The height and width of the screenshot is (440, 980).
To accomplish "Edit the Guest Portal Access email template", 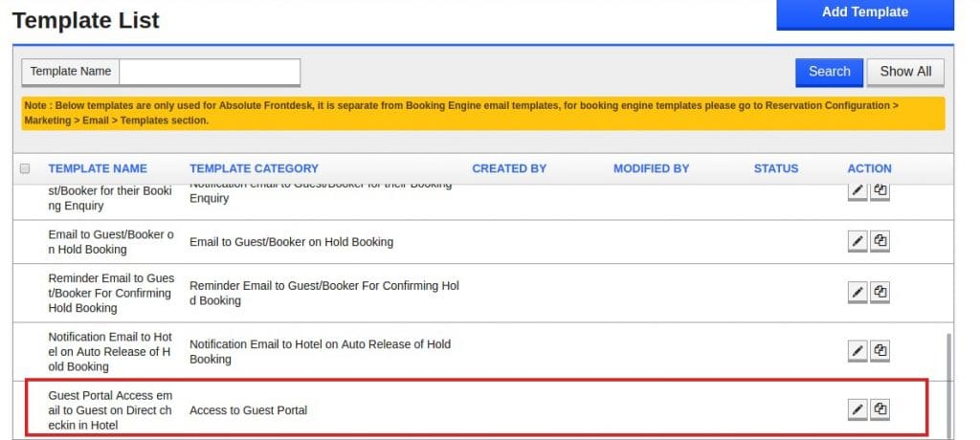I will point(857,410).
